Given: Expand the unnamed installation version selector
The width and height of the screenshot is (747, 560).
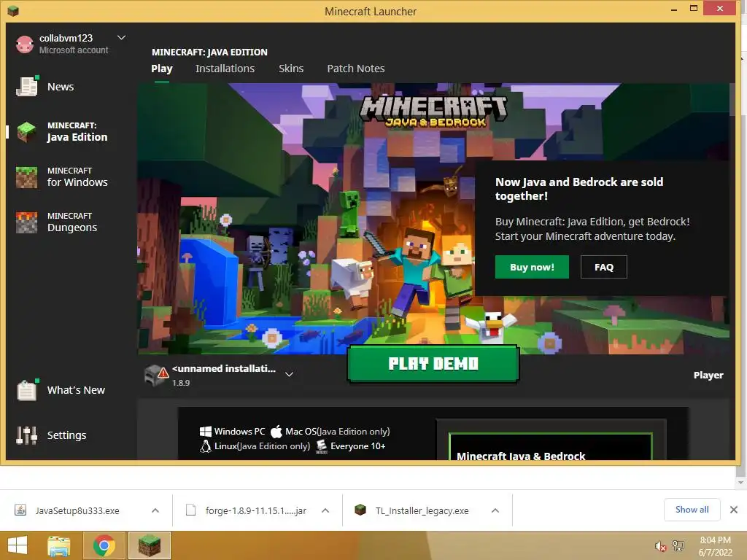Looking at the screenshot, I should coord(289,374).
